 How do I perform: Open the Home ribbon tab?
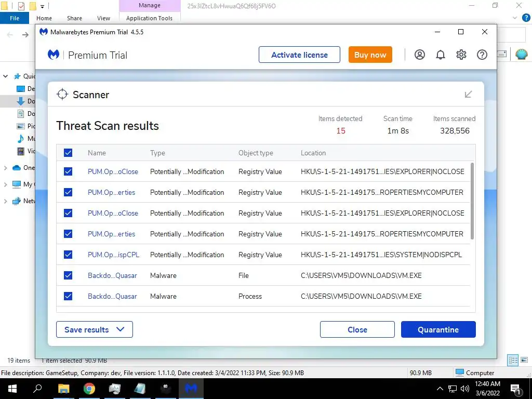[x=44, y=18]
